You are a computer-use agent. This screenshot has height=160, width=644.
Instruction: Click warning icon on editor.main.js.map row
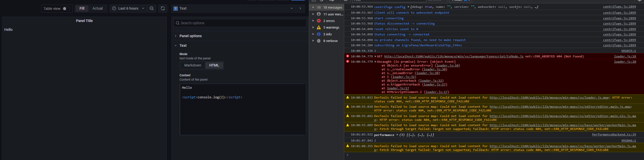point(347,106)
